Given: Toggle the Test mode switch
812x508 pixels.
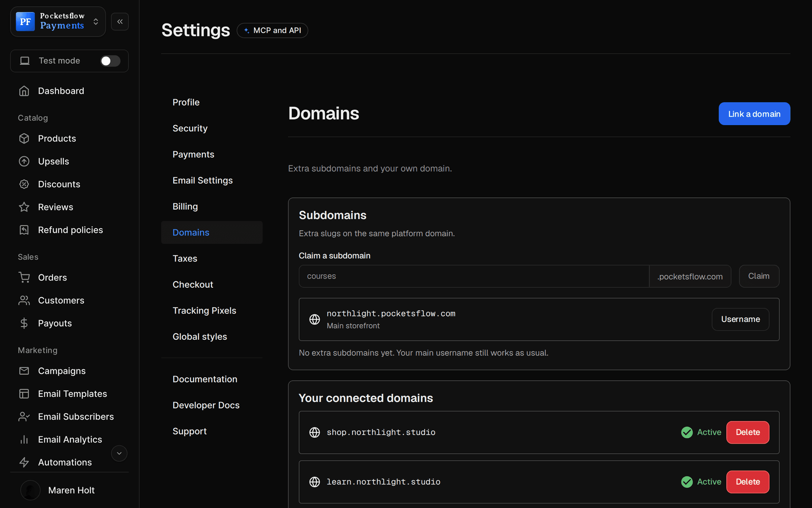Looking at the screenshot, I should 110,61.
